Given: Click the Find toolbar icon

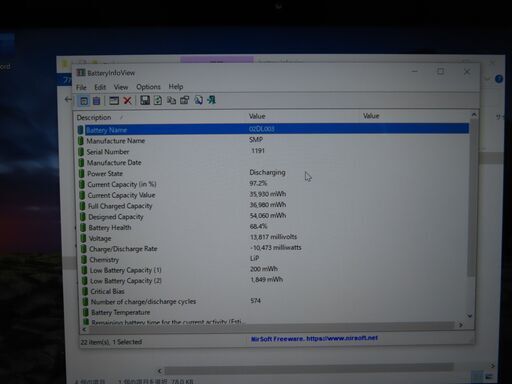Looking at the screenshot, I should coord(198,100).
